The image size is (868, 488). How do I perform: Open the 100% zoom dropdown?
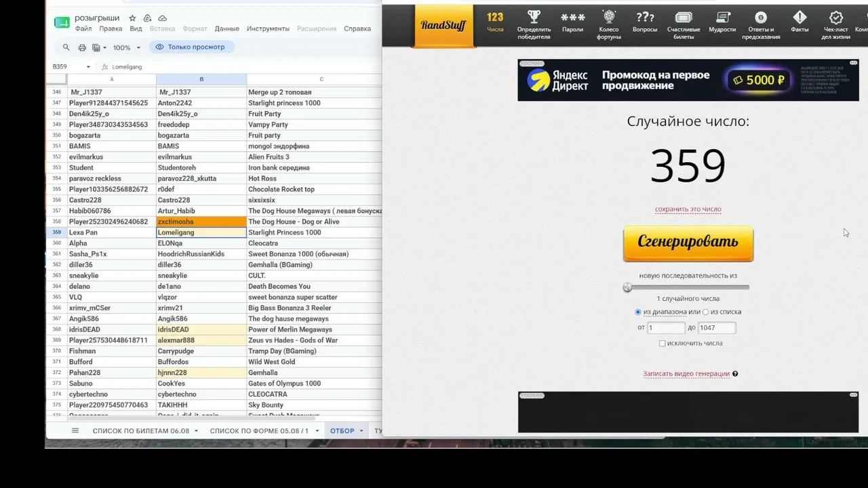pos(127,47)
